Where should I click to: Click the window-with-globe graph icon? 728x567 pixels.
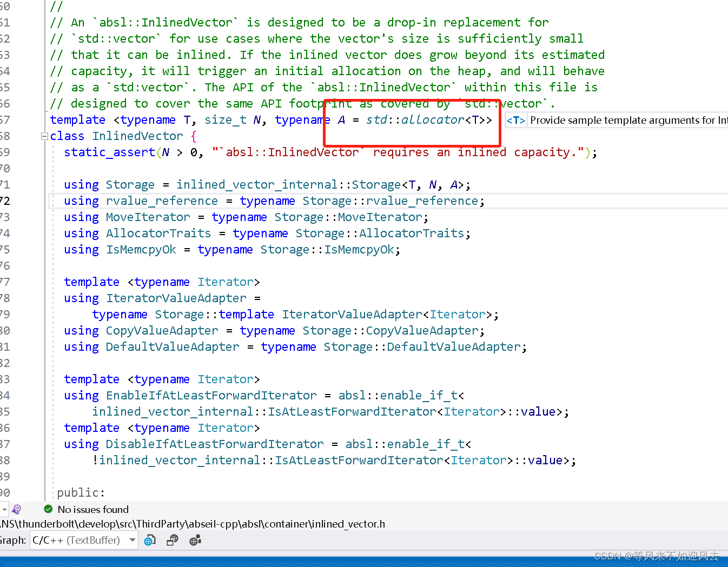[x=172, y=540]
